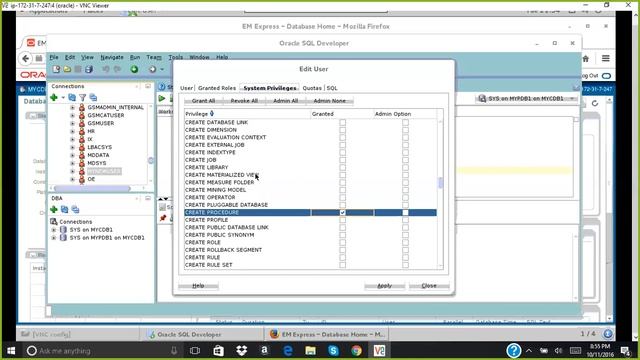Open Google Chrome from the Windows taskbar
The width and height of the screenshot is (640, 360).
click(x=356, y=351)
